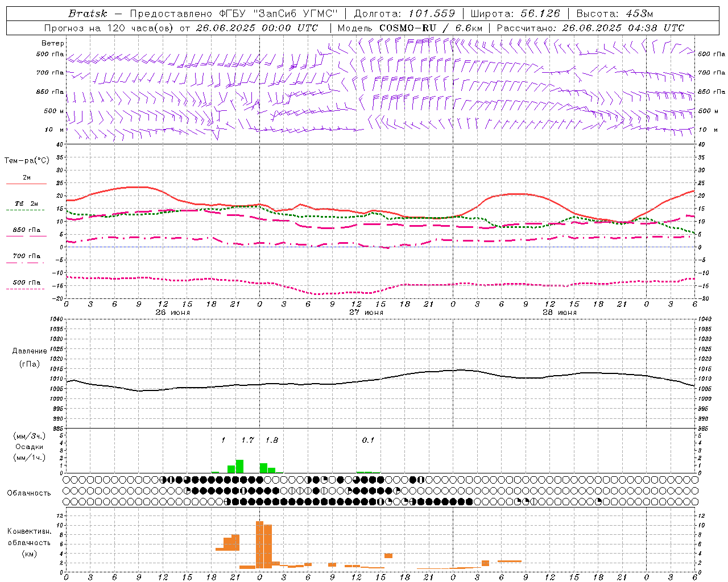The height and width of the screenshot is (582, 728).
Task: Click the tallest green precipitation bar
Action: (x=239, y=466)
